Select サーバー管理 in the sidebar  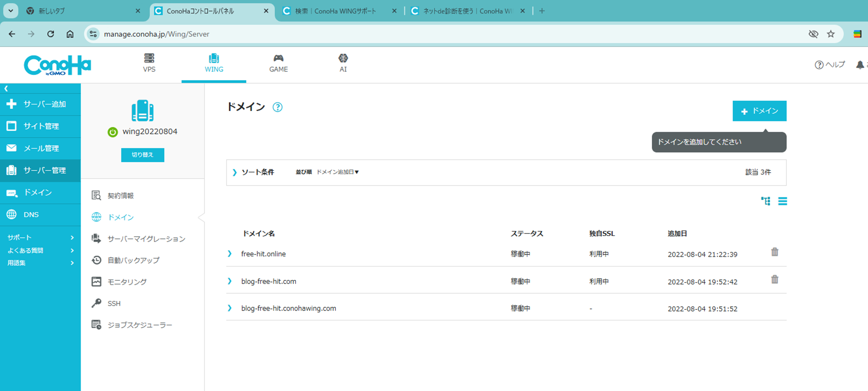40,171
